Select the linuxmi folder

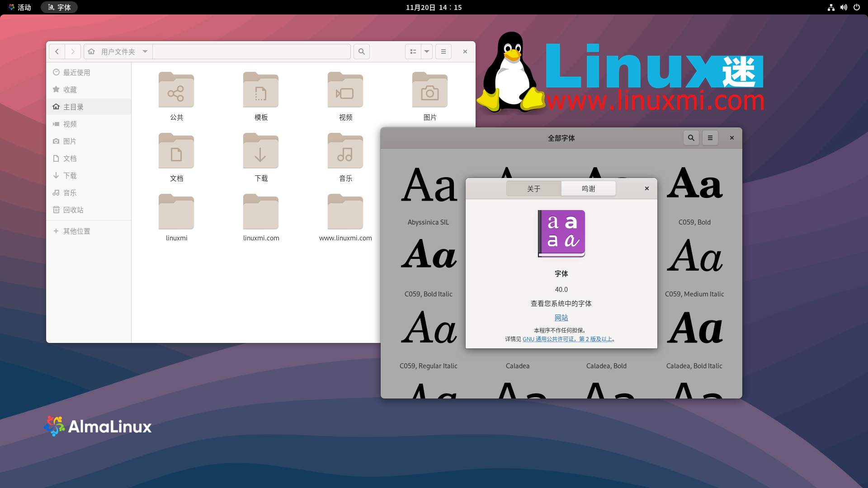176,212
